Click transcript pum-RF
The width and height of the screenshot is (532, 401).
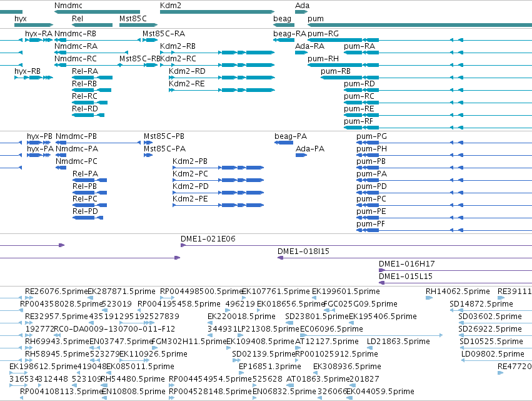(x=358, y=121)
